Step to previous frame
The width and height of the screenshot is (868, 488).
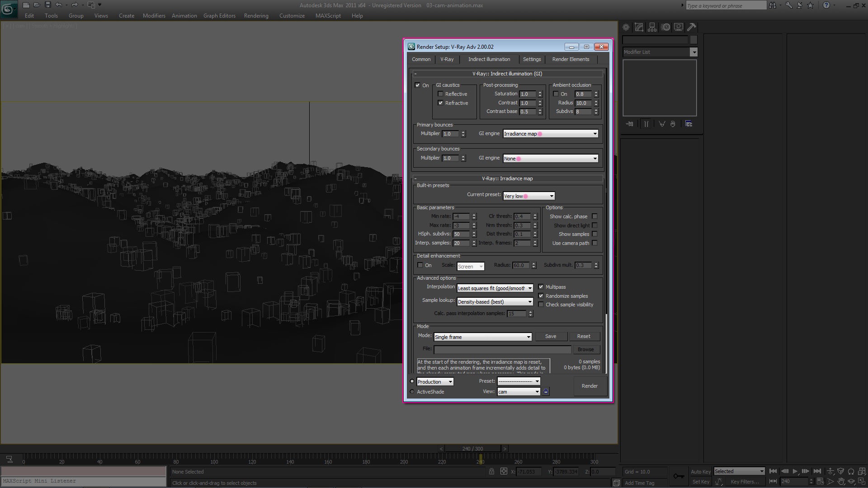784,471
